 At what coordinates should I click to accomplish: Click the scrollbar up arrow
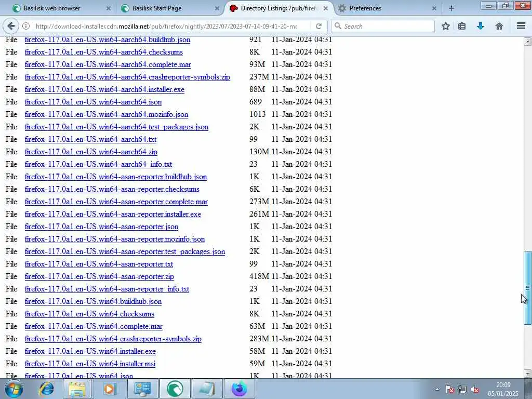527,42
